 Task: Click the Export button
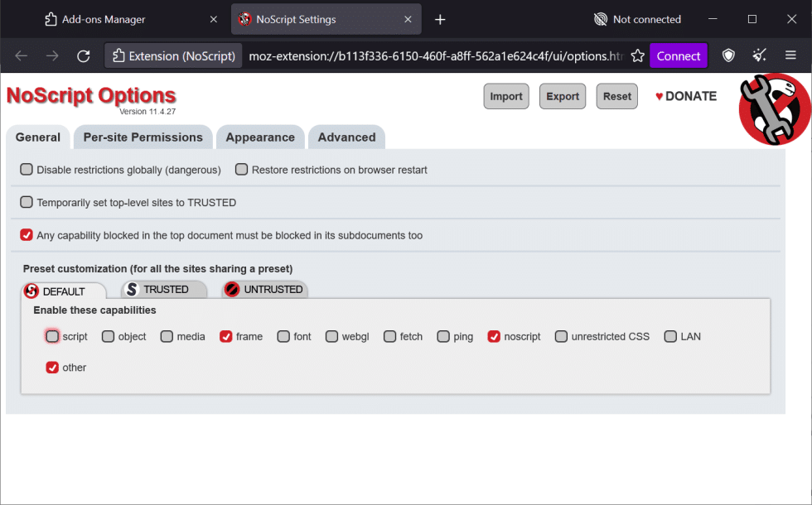[563, 96]
